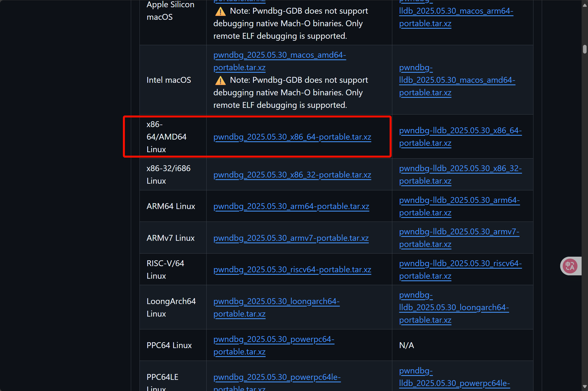The height and width of the screenshot is (391, 588).
Task: Click warning icon in Intel macOS note
Action: coord(220,81)
